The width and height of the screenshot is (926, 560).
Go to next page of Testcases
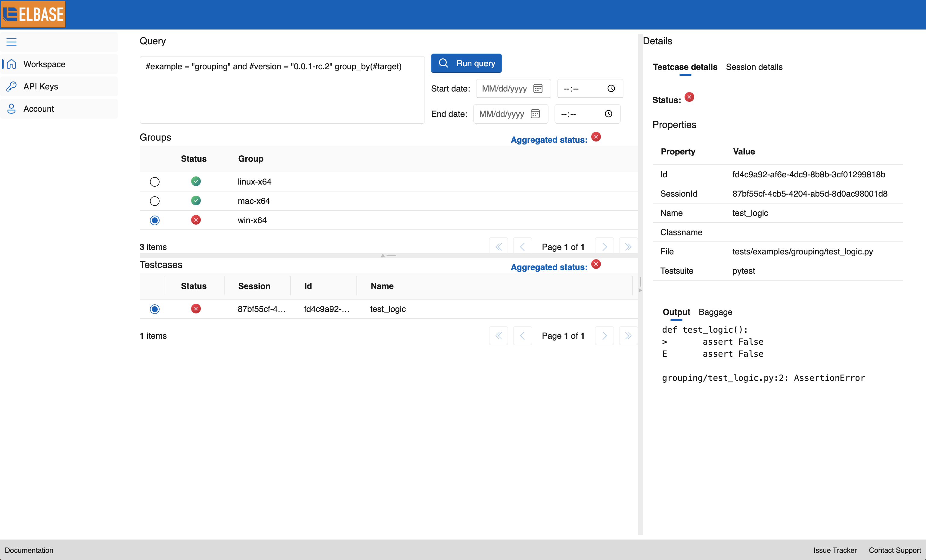click(x=604, y=336)
